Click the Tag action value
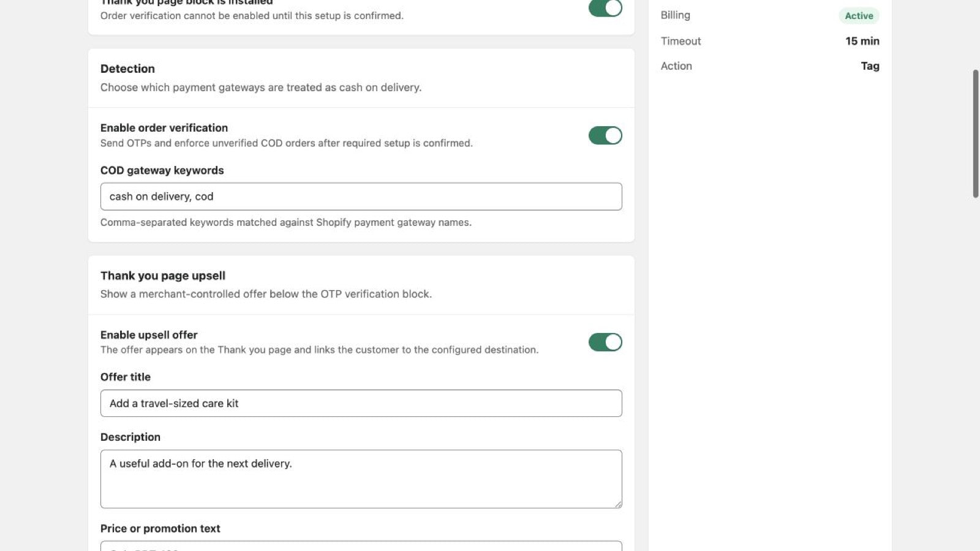The image size is (980, 551). pos(870,66)
